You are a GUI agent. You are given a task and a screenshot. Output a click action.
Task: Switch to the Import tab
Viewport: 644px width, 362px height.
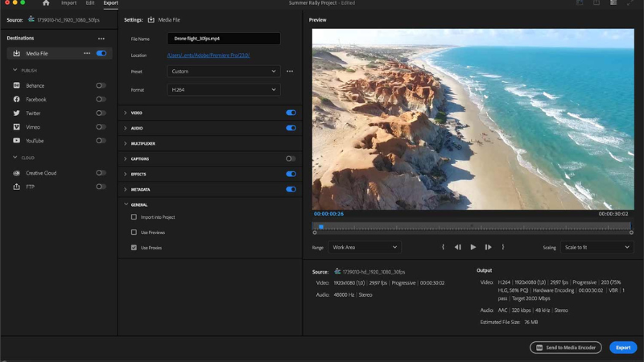pyautogui.click(x=69, y=3)
